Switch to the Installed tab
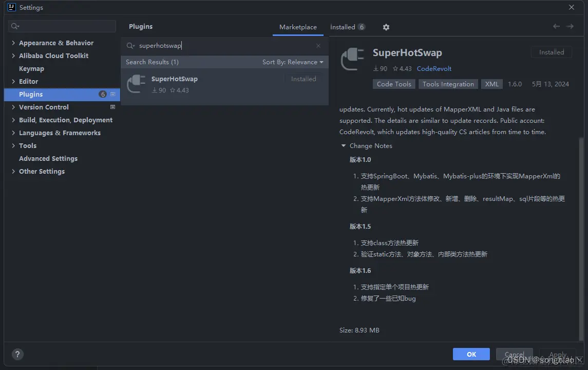 coord(347,27)
